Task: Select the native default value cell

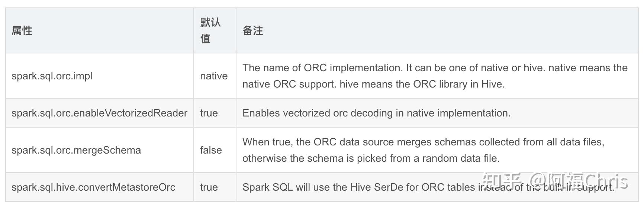Action: tap(215, 76)
